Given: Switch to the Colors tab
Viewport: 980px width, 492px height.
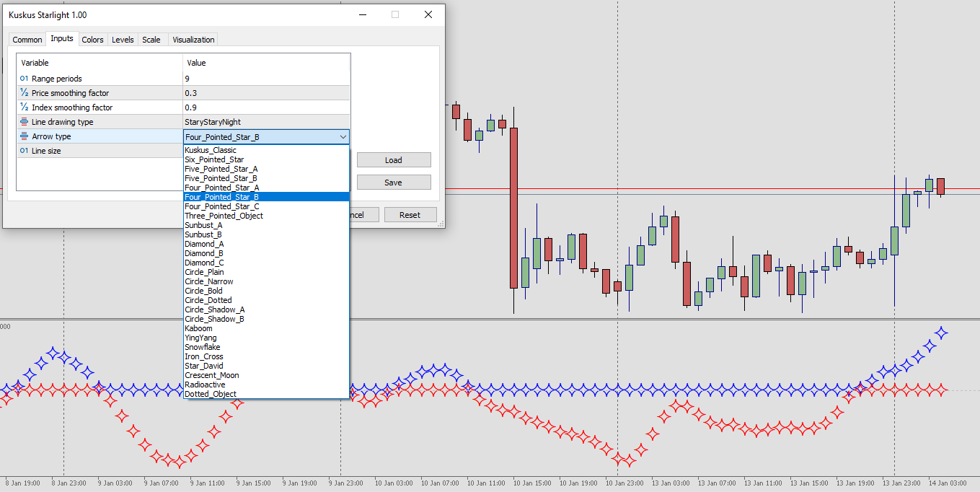Looking at the screenshot, I should tap(92, 40).
